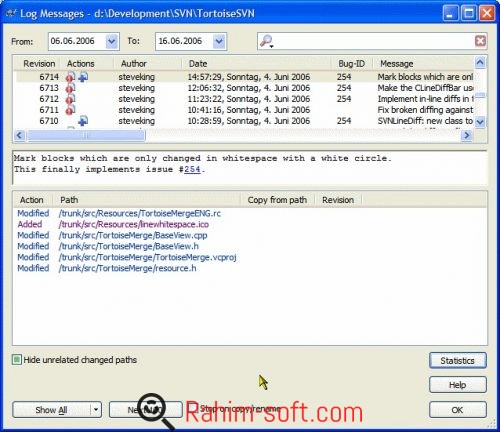Click the log list scroll up arrow
500x432 pixels.
(x=480, y=62)
